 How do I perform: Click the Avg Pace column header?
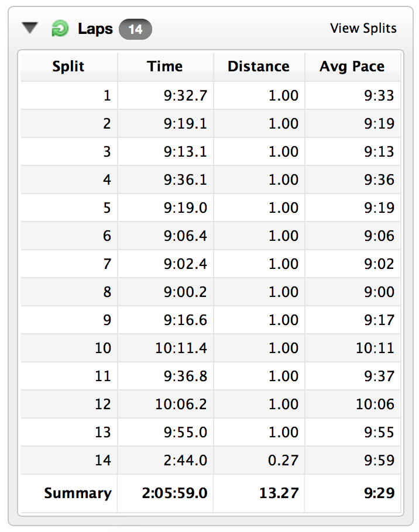352,67
